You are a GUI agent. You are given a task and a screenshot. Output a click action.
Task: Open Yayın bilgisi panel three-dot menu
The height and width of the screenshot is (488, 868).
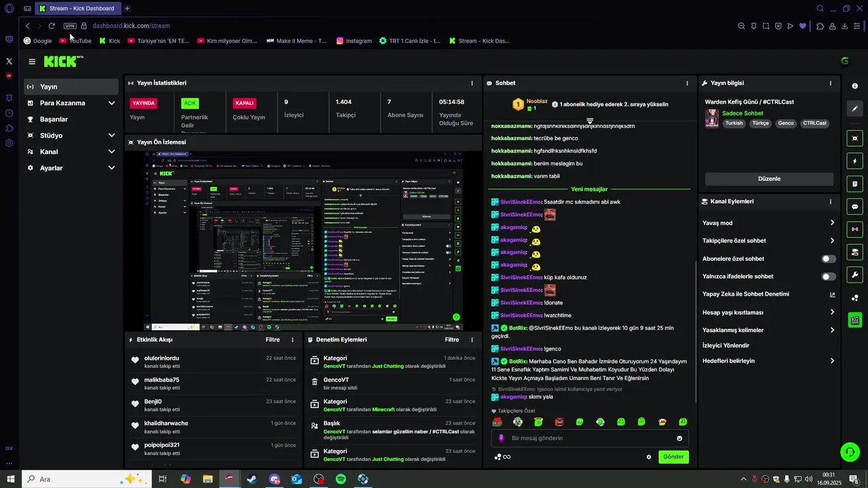[830, 83]
